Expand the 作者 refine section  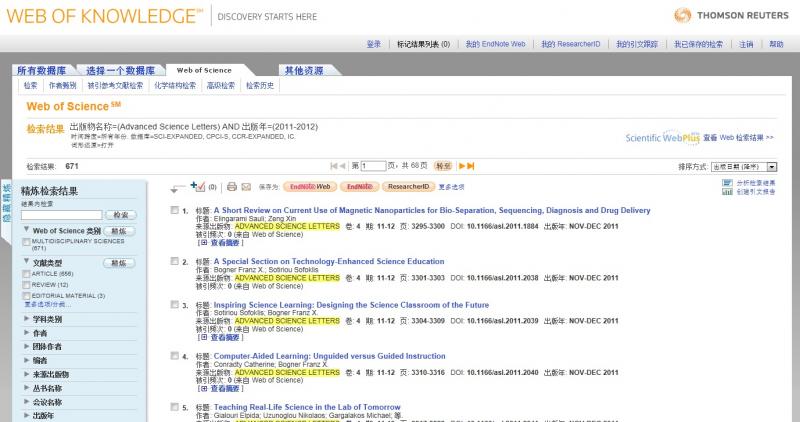[27, 332]
